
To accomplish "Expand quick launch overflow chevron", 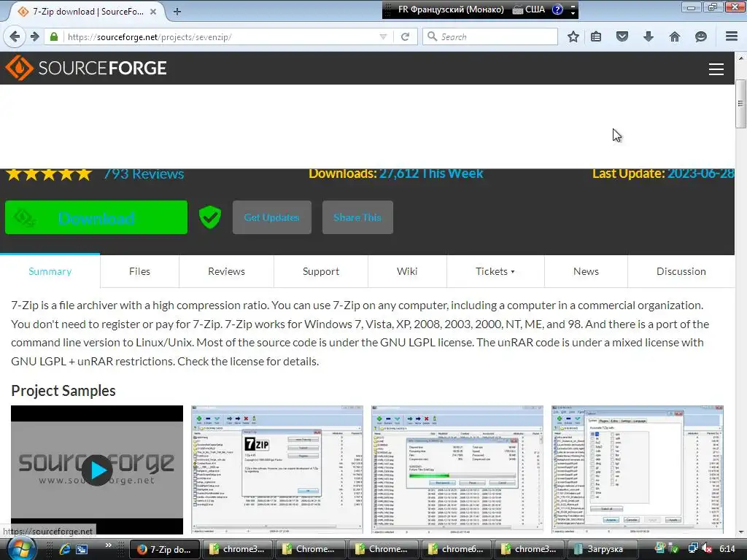I will click(x=109, y=545).
